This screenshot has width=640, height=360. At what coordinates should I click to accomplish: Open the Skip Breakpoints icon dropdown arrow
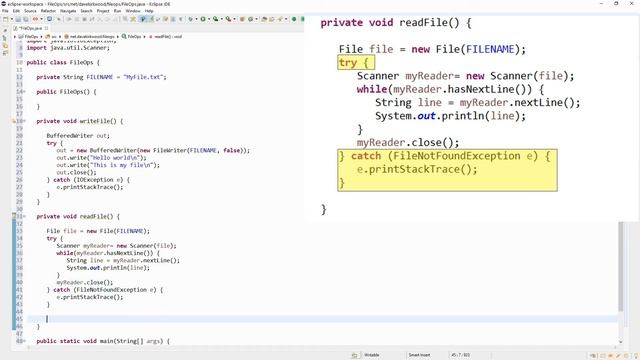coord(42,19)
